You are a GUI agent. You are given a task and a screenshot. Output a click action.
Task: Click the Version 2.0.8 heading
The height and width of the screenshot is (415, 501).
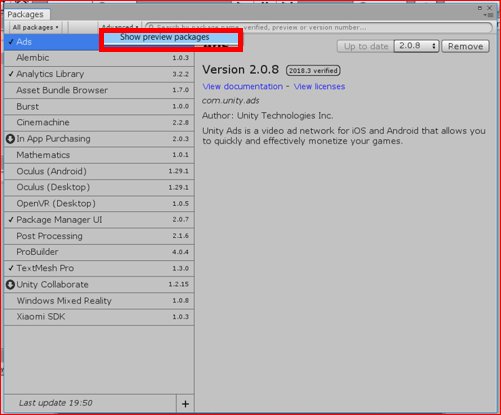[240, 70]
